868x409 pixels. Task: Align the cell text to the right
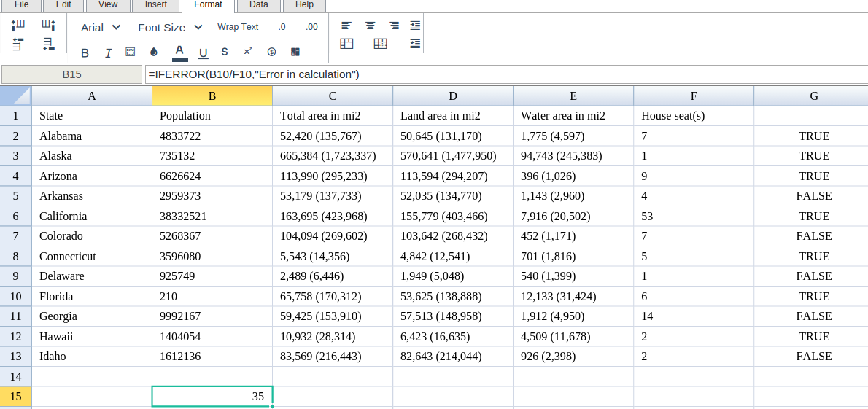pos(394,26)
